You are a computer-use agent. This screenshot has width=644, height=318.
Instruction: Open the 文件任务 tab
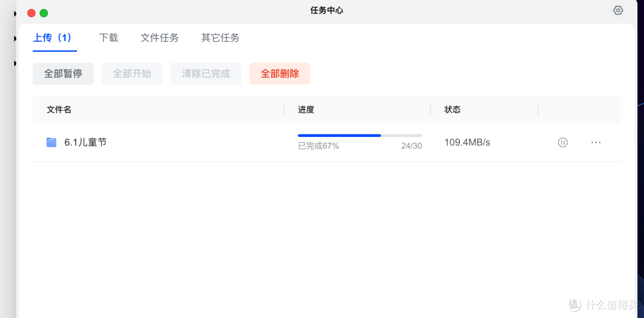click(x=159, y=38)
